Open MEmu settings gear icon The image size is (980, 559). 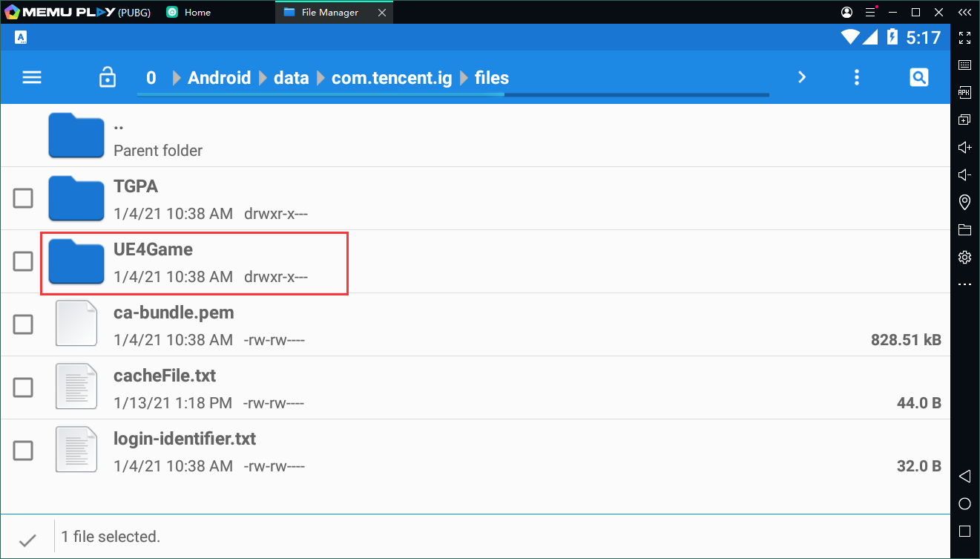pyautogui.click(x=964, y=257)
